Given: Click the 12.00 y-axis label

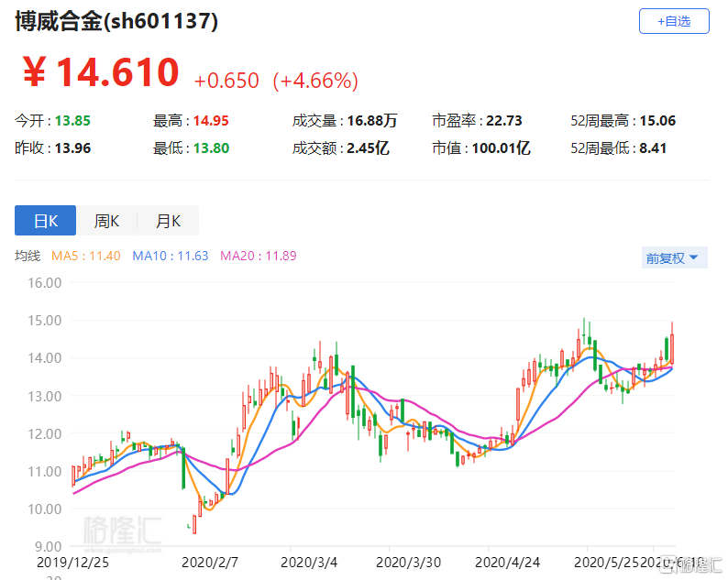Looking at the screenshot, I should coord(45,433).
